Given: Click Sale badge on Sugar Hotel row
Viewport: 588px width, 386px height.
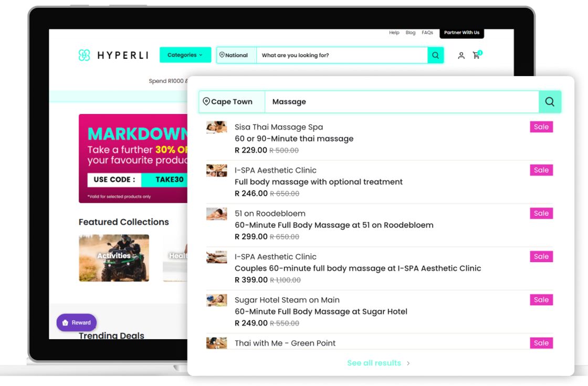Looking at the screenshot, I should tap(541, 299).
